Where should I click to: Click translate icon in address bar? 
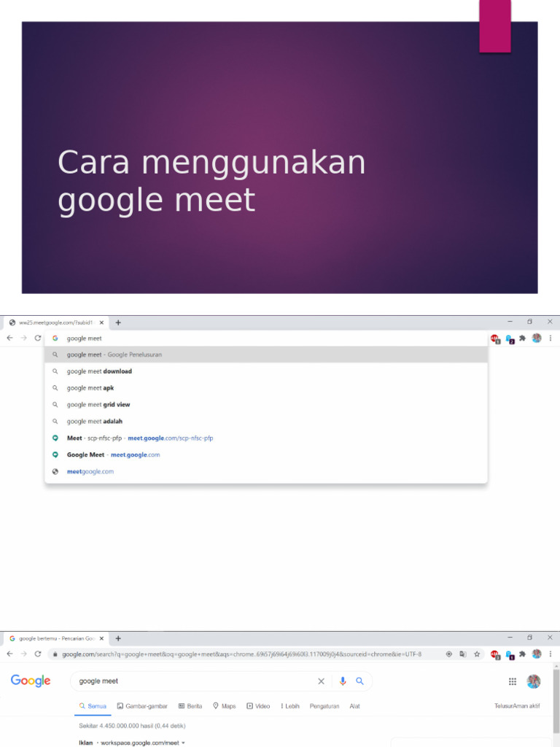(463, 654)
